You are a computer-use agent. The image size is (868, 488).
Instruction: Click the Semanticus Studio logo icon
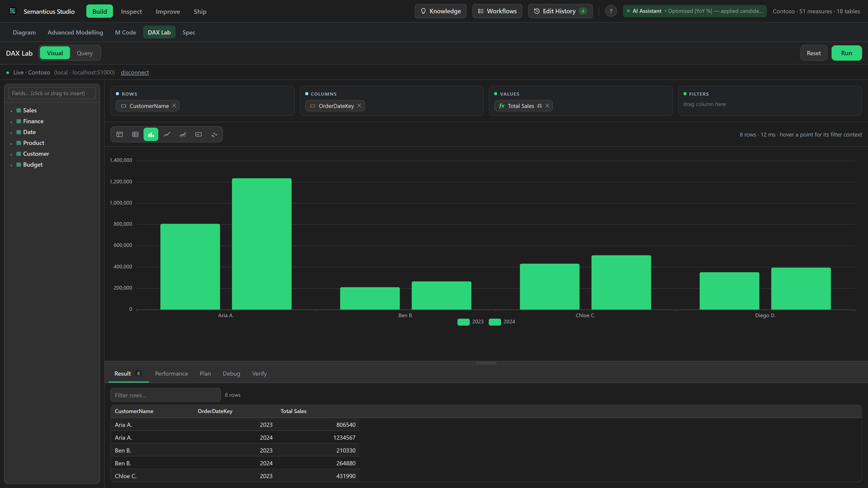13,11
